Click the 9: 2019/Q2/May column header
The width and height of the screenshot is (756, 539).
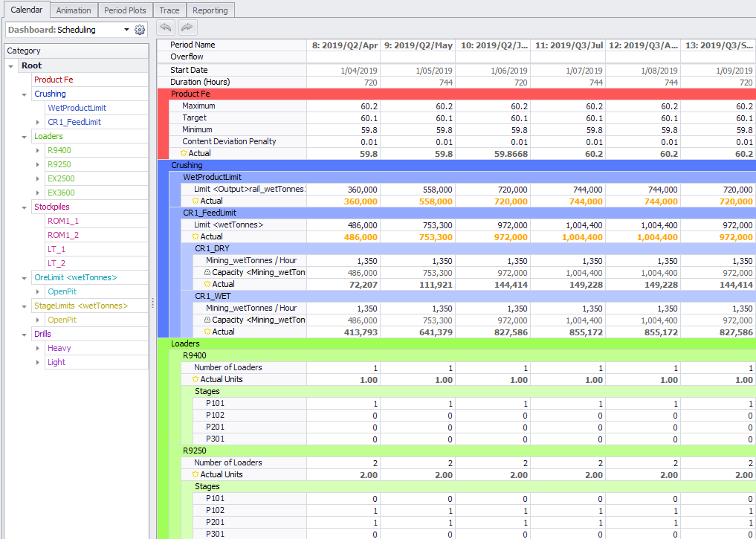pyautogui.click(x=418, y=45)
